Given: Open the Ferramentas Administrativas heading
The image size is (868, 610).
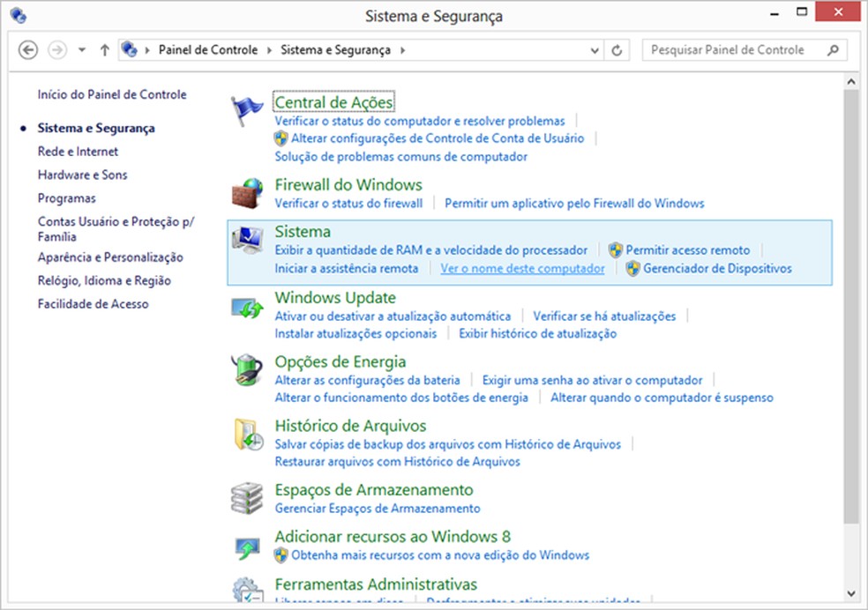Looking at the screenshot, I should pos(376,584).
